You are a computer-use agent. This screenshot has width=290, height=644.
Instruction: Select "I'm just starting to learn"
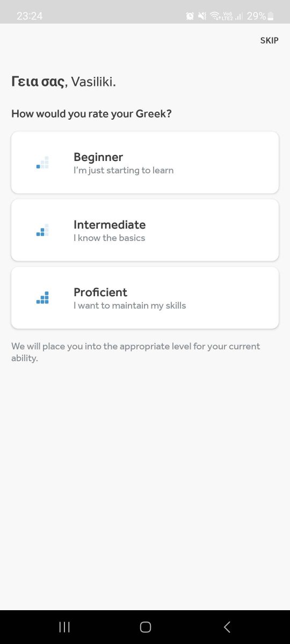[x=124, y=171]
